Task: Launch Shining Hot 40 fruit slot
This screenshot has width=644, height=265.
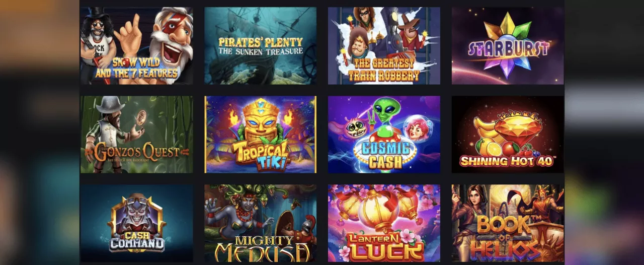Action: coord(508,135)
